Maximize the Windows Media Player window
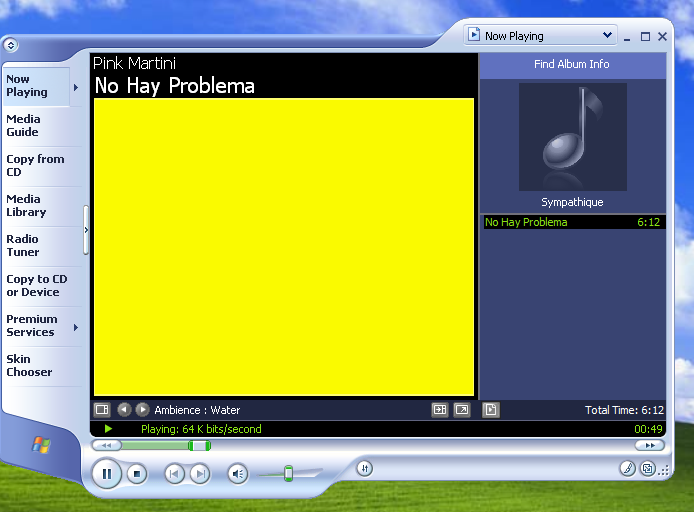The image size is (694, 512). pyautogui.click(x=645, y=37)
